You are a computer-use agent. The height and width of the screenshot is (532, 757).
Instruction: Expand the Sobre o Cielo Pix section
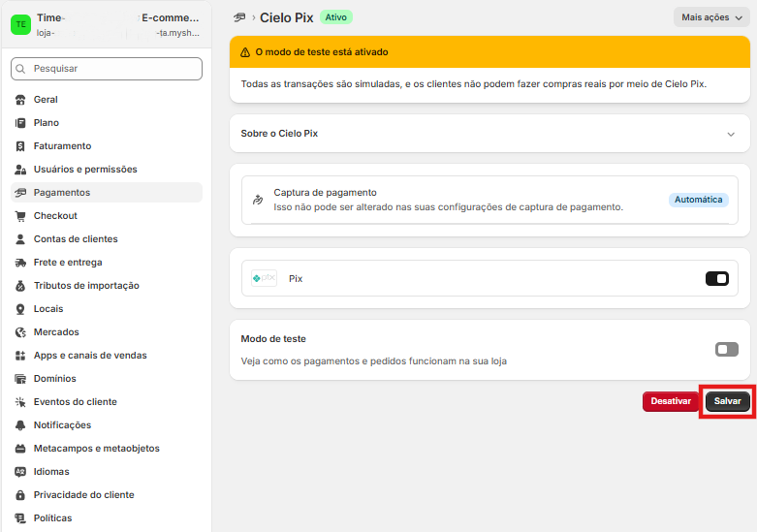[489, 134]
